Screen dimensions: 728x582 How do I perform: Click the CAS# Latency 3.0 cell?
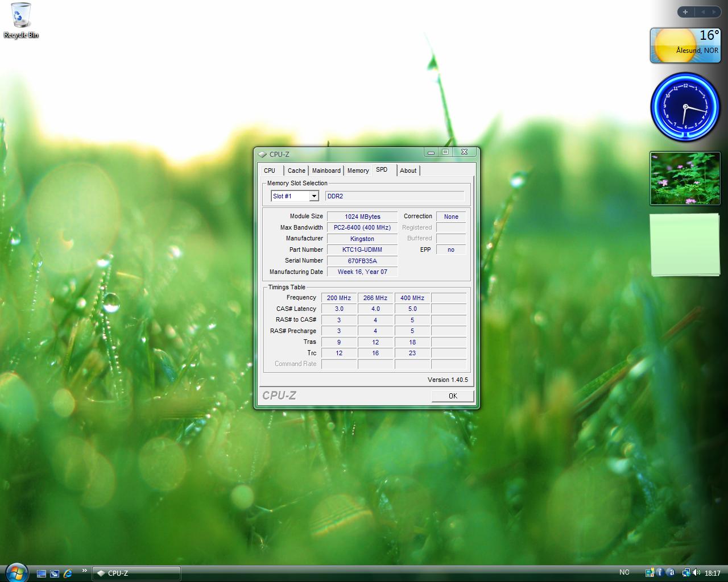pos(339,309)
